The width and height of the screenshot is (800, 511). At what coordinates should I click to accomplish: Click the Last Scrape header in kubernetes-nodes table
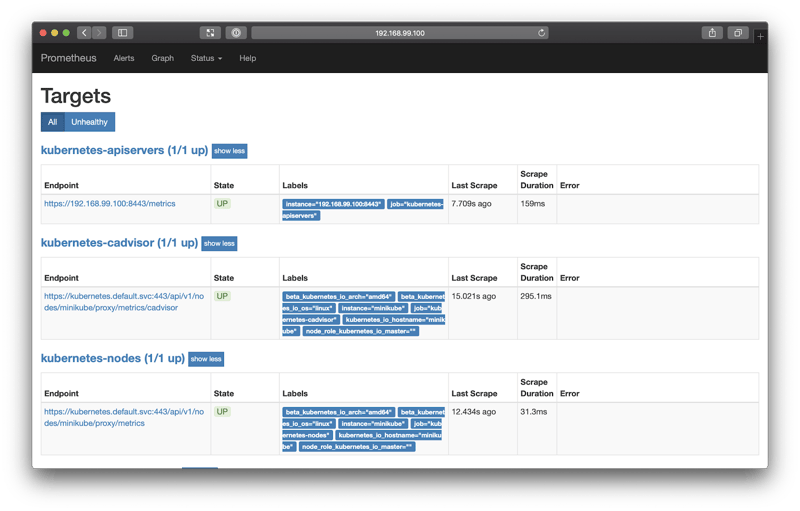[x=474, y=393]
